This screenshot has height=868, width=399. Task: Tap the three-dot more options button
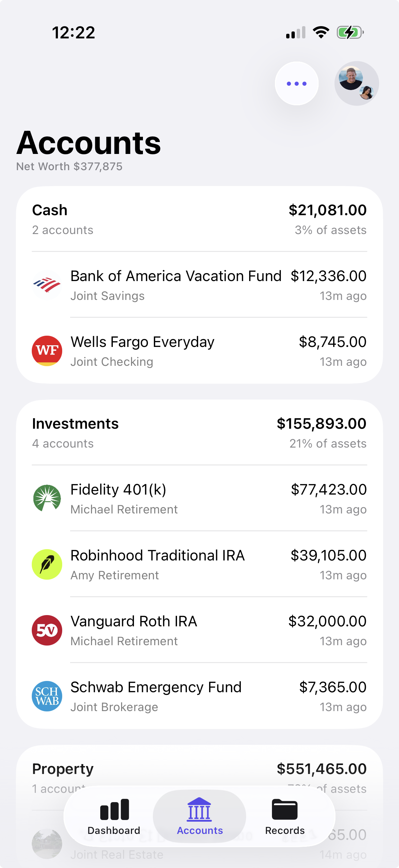[296, 83]
